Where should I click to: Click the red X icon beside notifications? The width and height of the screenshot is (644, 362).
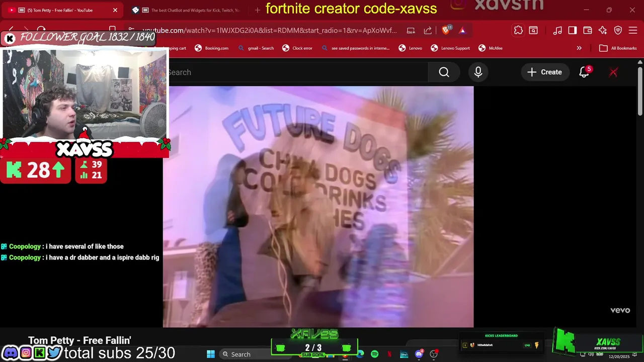[613, 72]
